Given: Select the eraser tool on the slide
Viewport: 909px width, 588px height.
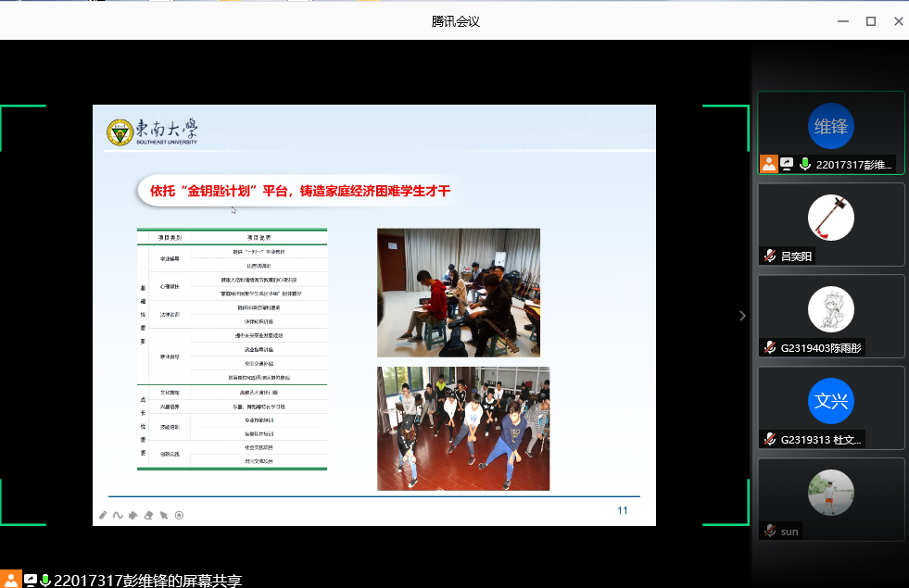Looking at the screenshot, I should pyautogui.click(x=148, y=515).
